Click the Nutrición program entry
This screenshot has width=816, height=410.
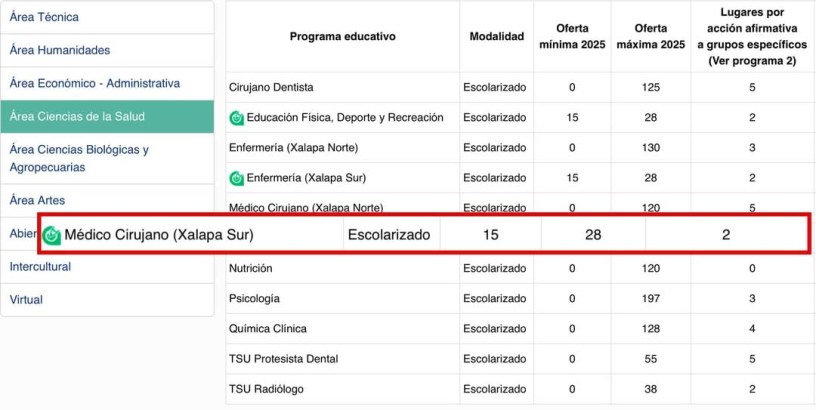click(250, 268)
